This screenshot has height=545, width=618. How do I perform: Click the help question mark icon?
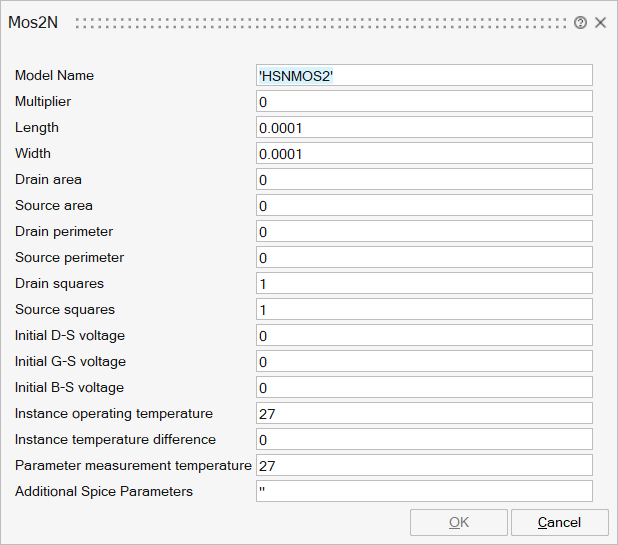pyautogui.click(x=580, y=23)
